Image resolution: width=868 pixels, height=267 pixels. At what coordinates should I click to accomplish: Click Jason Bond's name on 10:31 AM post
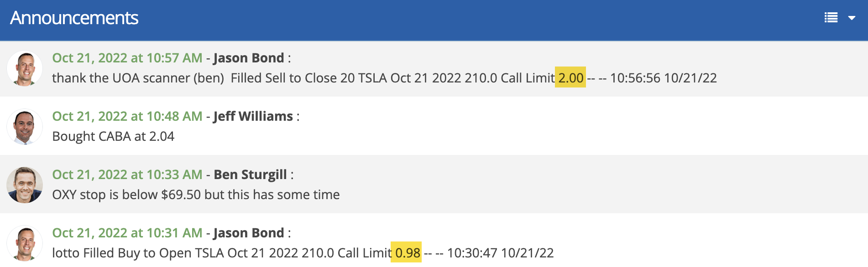coord(249,233)
